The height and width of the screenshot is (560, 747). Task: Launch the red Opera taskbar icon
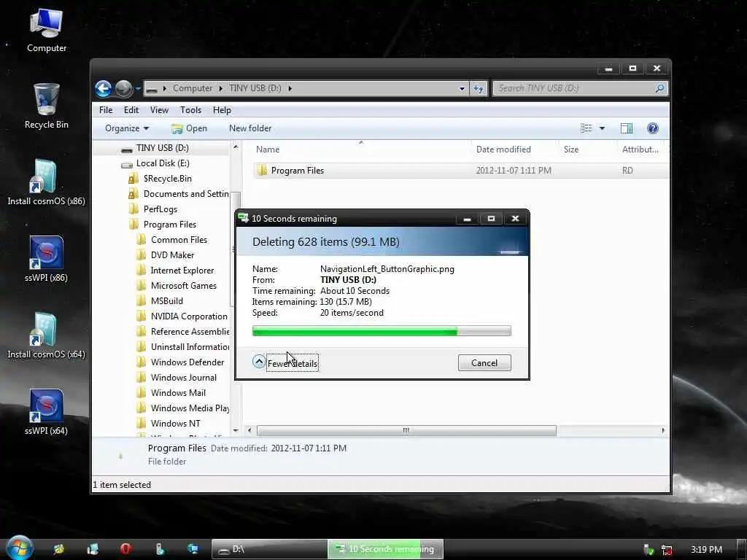[125, 549]
